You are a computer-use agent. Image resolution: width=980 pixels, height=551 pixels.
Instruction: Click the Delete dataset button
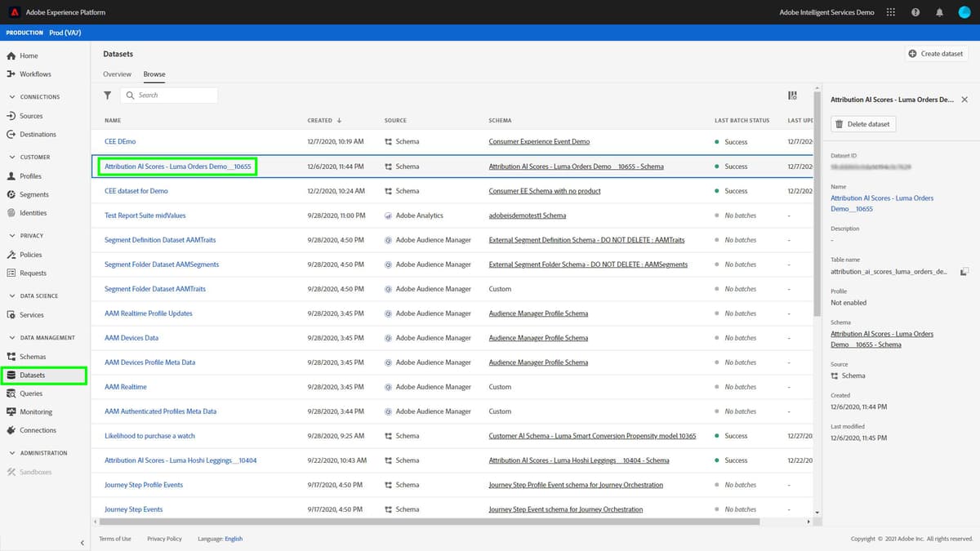point(863,123)
